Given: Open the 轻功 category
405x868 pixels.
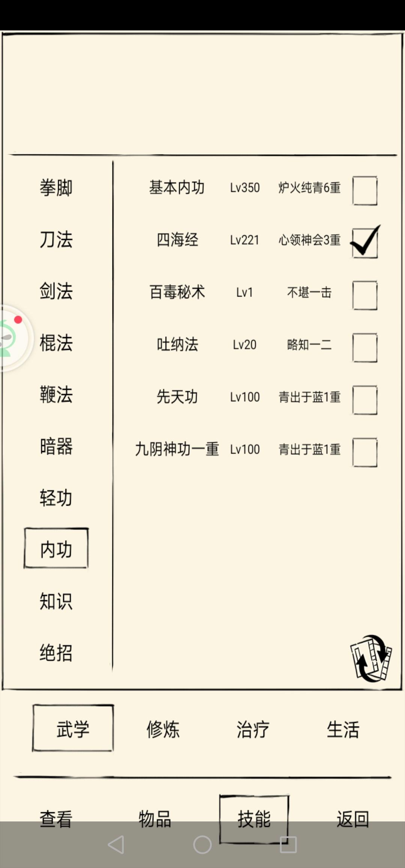Looking at the screenshot, I should pyautogui.click(x=56, y=498).
